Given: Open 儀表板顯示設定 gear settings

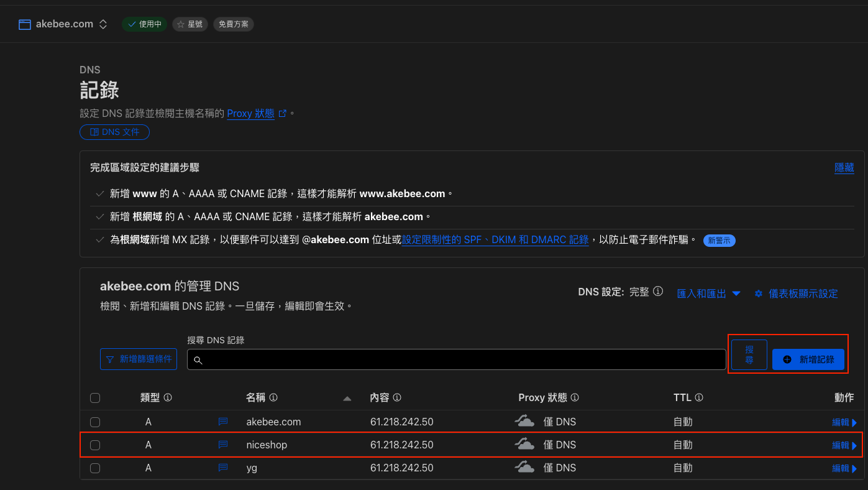Looking at the screenshot, I should 796,294.
